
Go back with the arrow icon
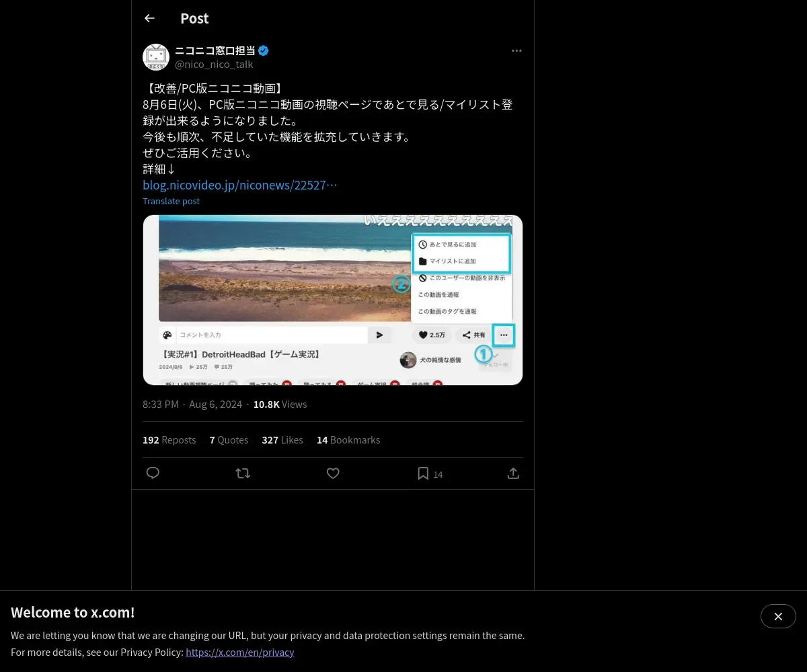[150, 18]
